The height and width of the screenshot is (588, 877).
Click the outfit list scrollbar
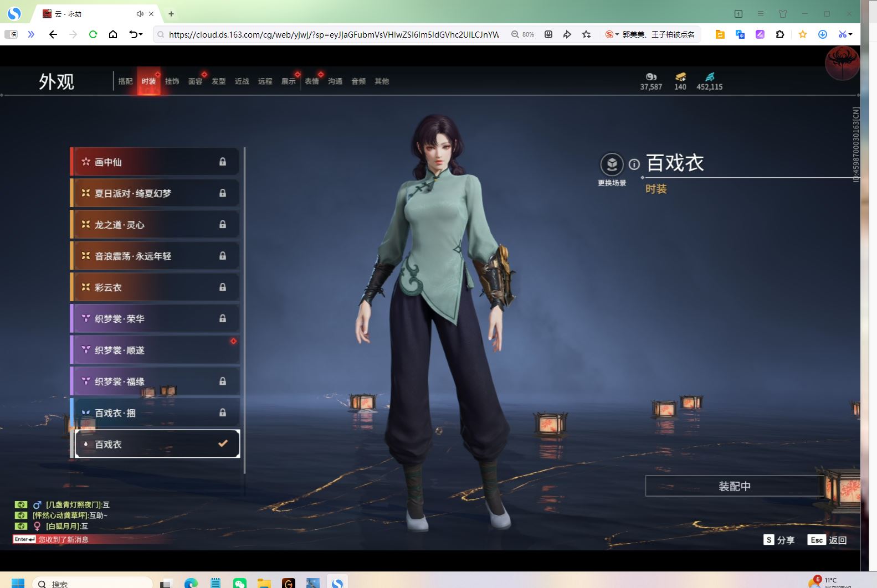pos(244,310)
